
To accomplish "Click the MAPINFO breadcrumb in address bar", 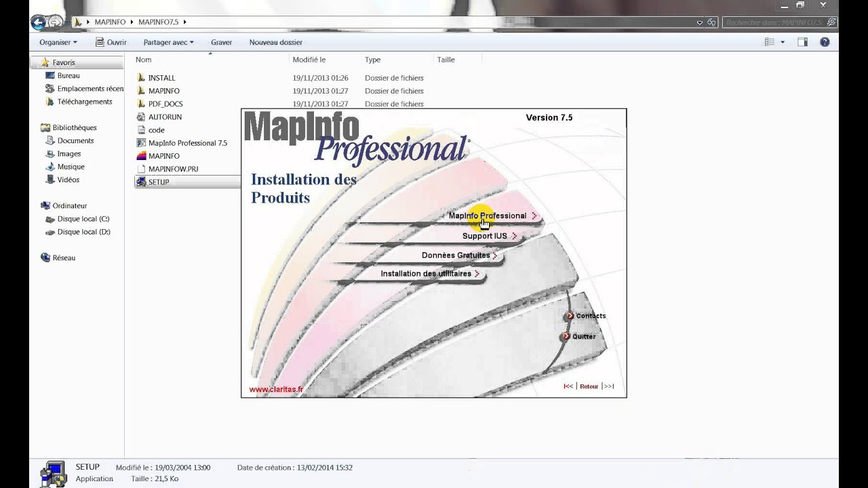I will pyautogui.click(x=110, y=22).
